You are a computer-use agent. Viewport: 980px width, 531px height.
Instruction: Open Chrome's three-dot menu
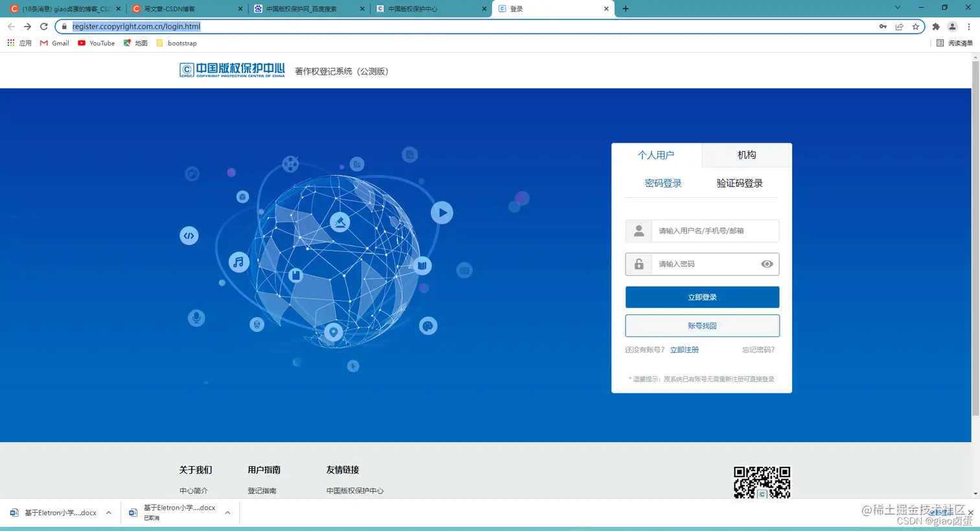click(x=969, y=27)
